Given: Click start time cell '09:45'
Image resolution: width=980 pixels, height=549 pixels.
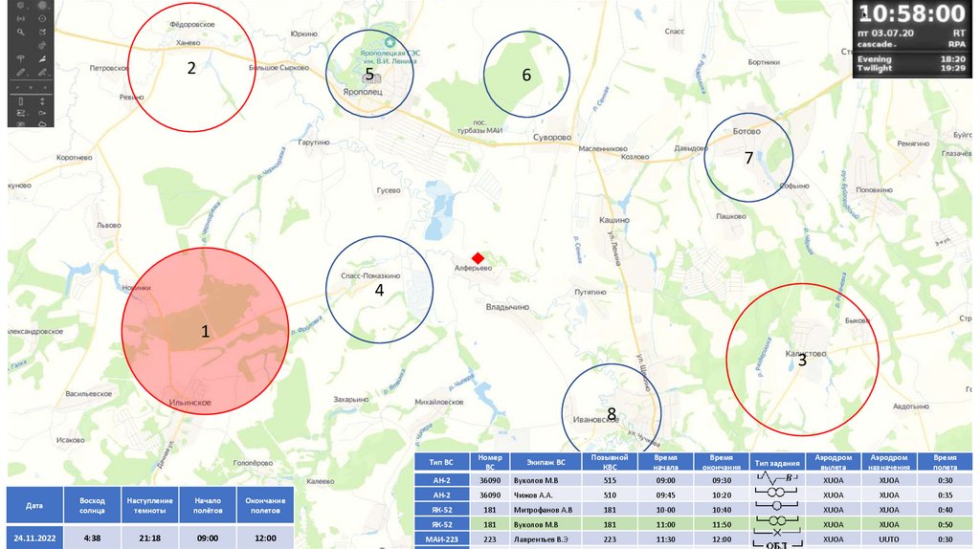Looking at the screenshot, I should coord(666,494).
